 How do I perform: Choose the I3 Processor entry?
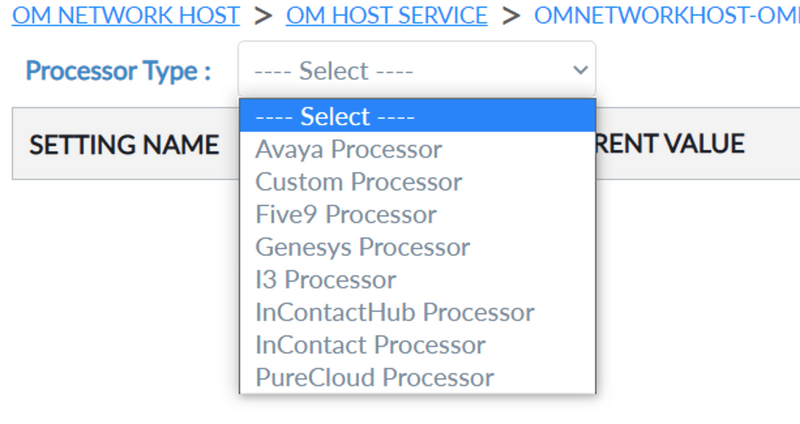pos(417,280)
